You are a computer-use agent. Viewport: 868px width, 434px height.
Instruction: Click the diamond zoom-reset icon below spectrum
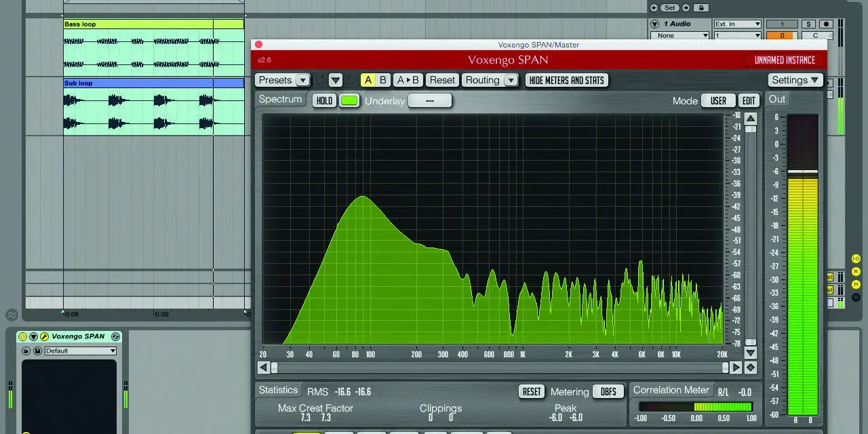pos(750,368)
